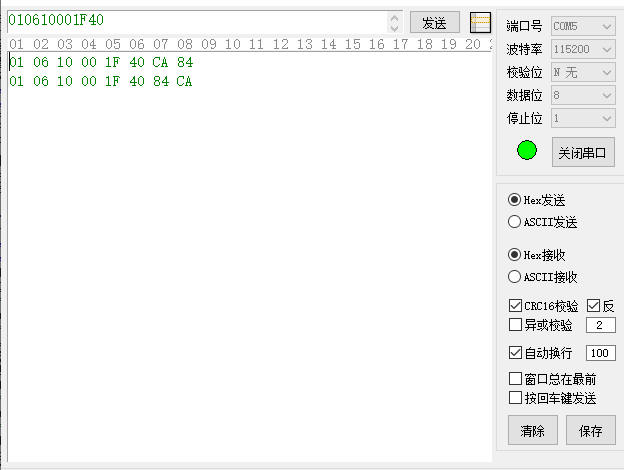Click the 清除 clear button
Viewport: 624px width, 470px height.
point(532,430)
